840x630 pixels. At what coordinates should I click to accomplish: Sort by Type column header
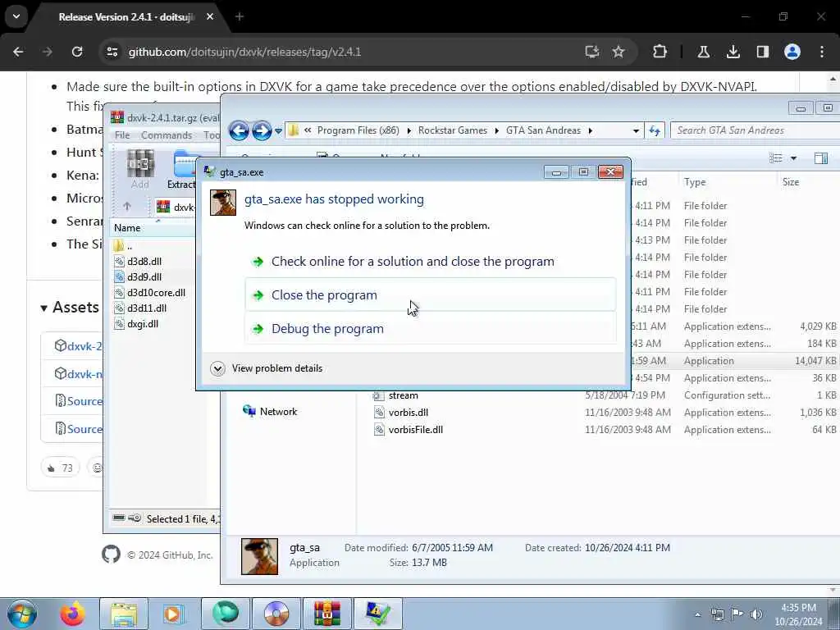click(695, 182)
